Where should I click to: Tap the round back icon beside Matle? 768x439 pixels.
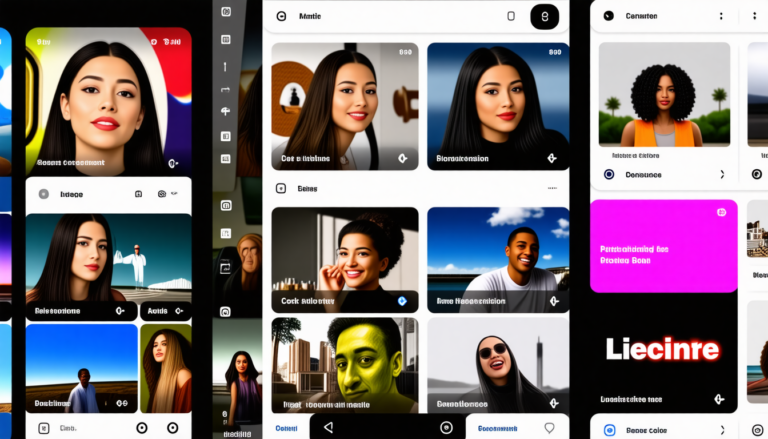coord(281,16)
